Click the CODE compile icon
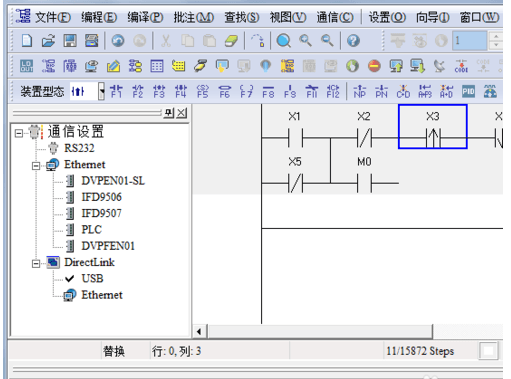 (461, 66)
